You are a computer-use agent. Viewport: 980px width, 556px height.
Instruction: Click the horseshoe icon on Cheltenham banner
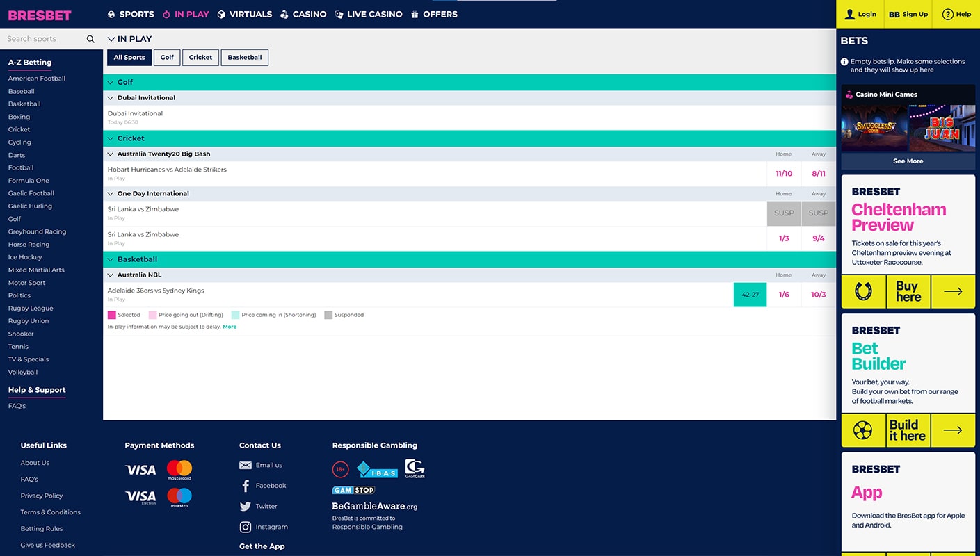coord(863,291)
